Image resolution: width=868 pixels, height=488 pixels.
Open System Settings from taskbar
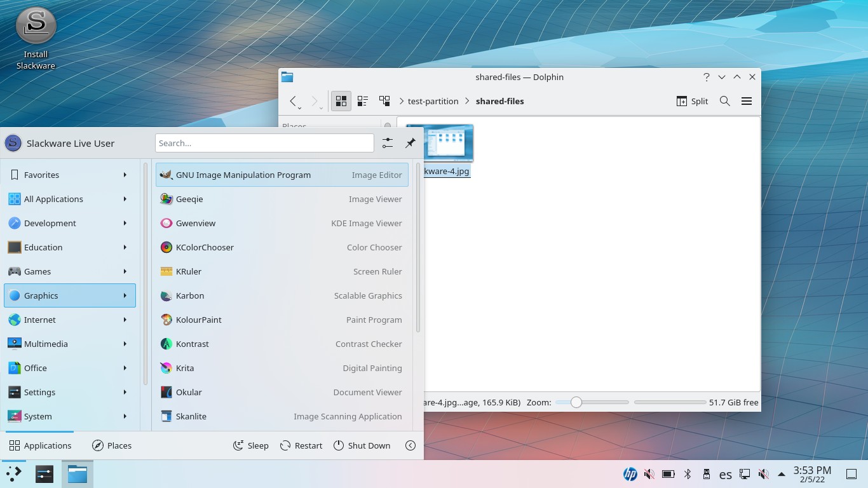pyautogui.click(x=44, y=473)
